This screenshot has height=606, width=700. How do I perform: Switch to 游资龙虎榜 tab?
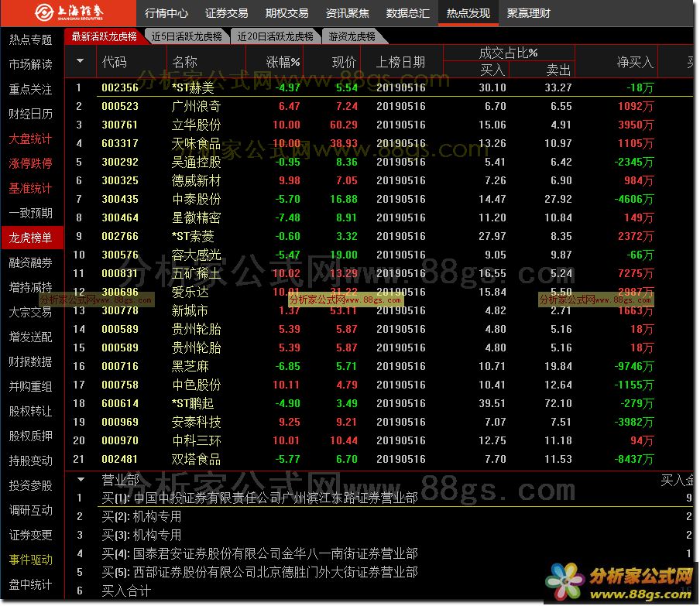pyautogui.click(x=352, y=36)
